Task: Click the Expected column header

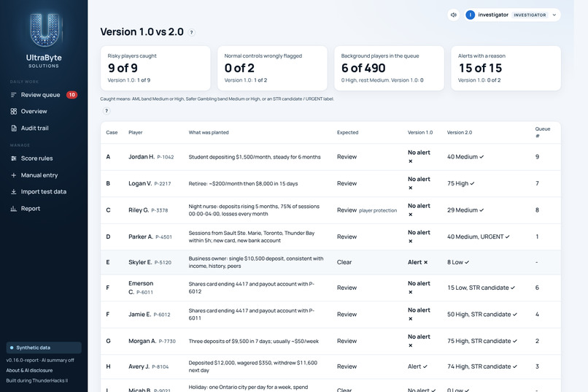Action: (x=348, y=132)
